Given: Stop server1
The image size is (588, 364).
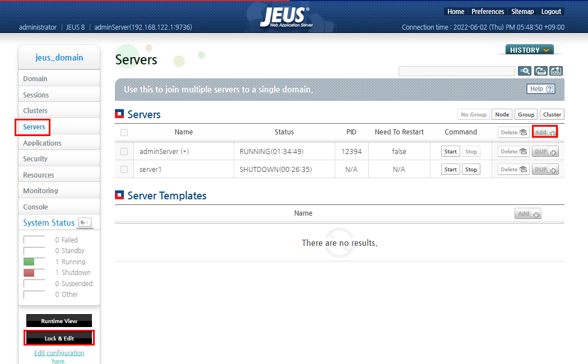Looking at the screenshot, I should 471,169.
